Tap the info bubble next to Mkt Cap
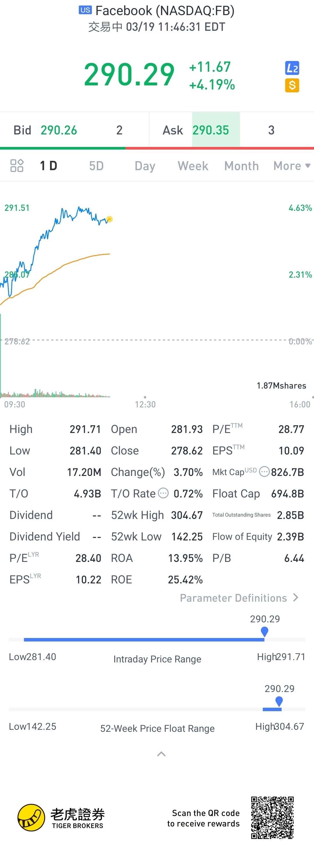The height and width of the screenshot is (868, 314). [264, 472]
